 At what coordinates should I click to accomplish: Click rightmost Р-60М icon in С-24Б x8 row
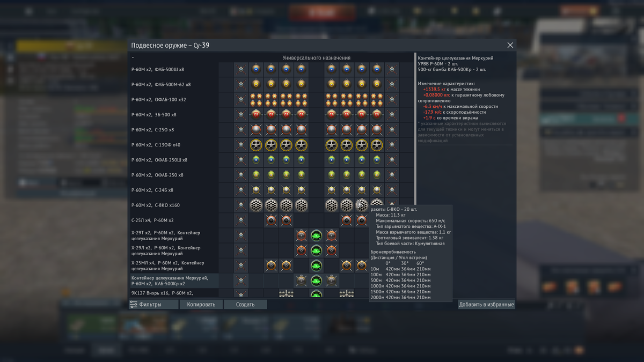tap(392, 190)
